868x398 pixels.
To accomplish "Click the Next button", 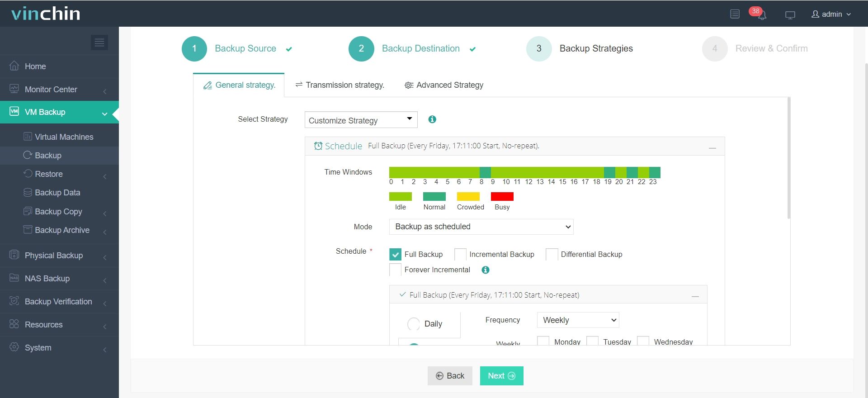I will [x=501, y=376].
